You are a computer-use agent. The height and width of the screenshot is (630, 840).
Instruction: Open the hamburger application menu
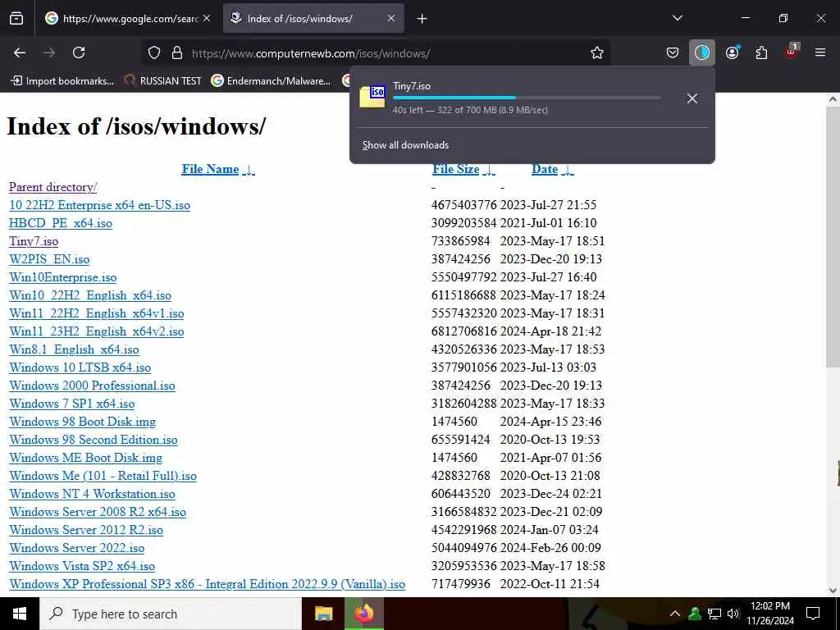click(820, 52)
